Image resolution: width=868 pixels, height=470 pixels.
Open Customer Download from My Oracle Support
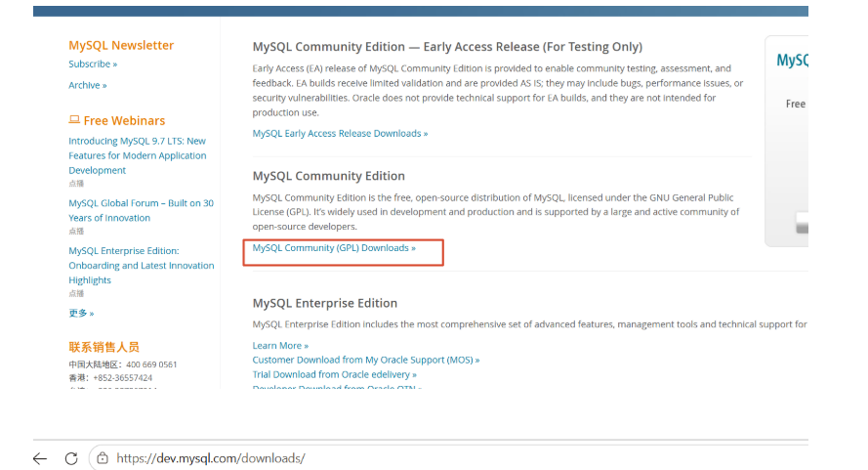(x=366, y=361)
